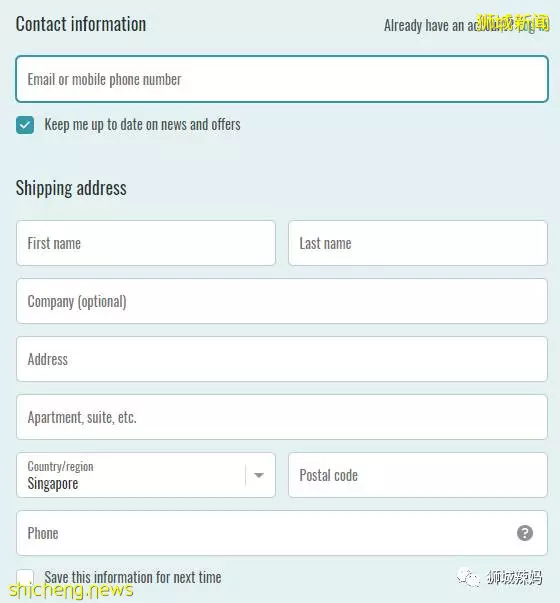Viewport: 560px width, 603px height.
Task: Click into the Last name field
Action: click(418, 243)
